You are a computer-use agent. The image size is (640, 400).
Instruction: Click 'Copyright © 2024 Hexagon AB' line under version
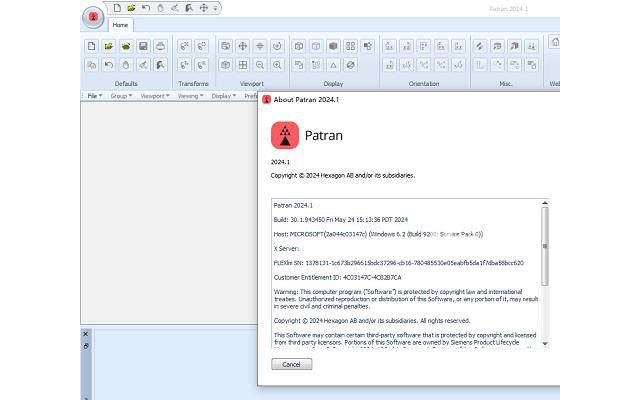coord(343,176)
